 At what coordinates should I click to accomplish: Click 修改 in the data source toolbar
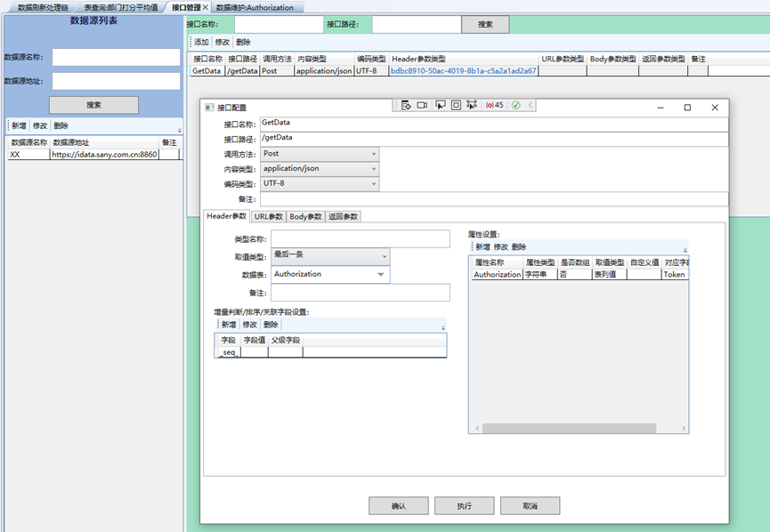tap(40, 125)
